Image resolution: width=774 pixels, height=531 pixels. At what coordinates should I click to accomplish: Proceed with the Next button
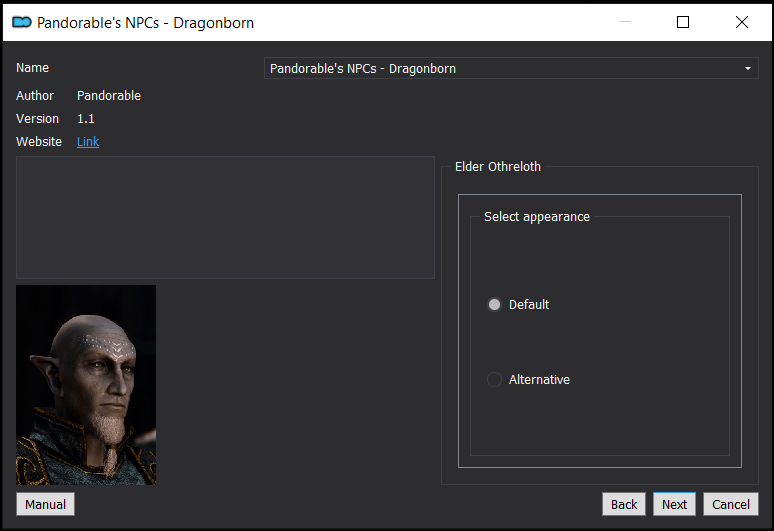(x=674, y=504)
